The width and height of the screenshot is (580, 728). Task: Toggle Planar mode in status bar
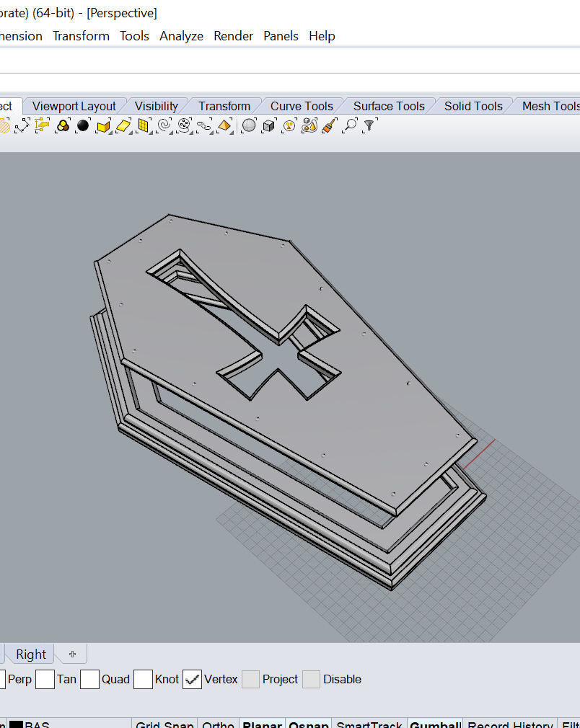(x=262, y=724)
